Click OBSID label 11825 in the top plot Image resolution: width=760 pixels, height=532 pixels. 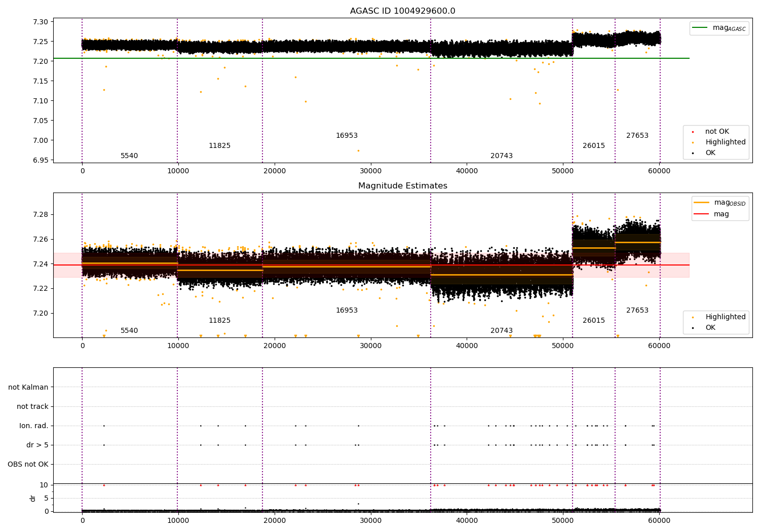click(x=219, y=146)
